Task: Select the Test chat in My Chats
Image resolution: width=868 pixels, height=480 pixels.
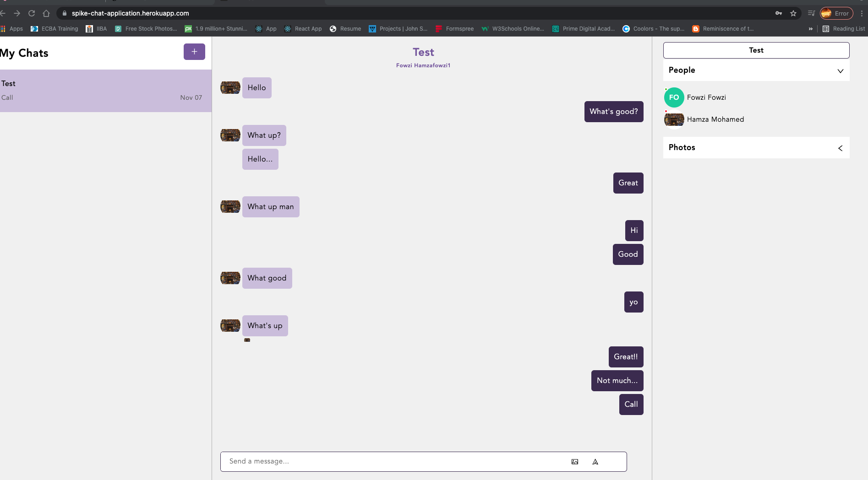Action: [x=106, y=91]
